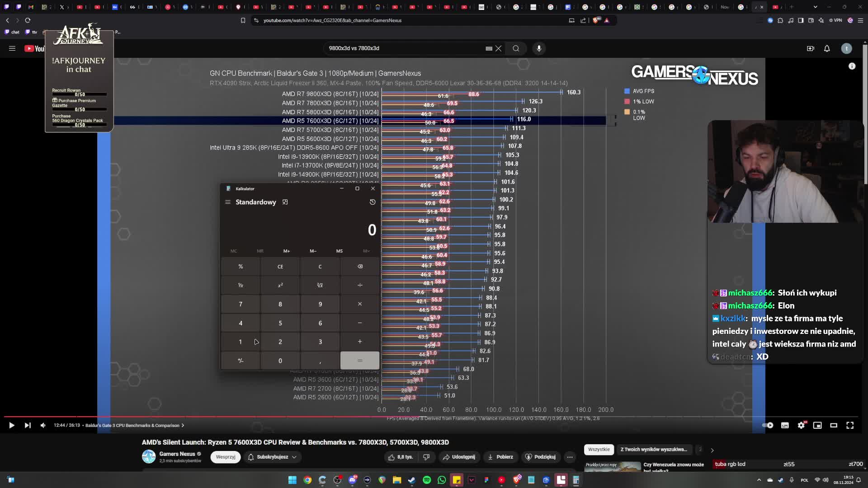
Task: Reload the browser page
Action: 28,20
